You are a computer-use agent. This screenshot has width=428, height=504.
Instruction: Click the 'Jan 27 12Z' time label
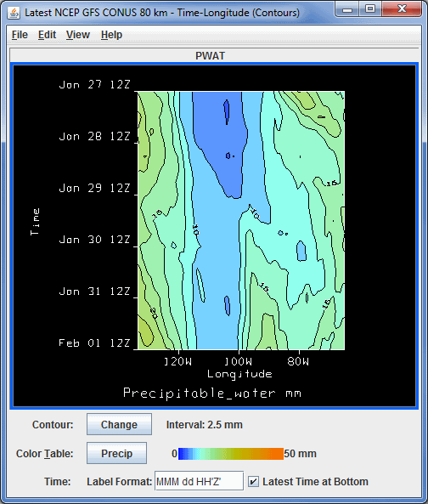94,84
